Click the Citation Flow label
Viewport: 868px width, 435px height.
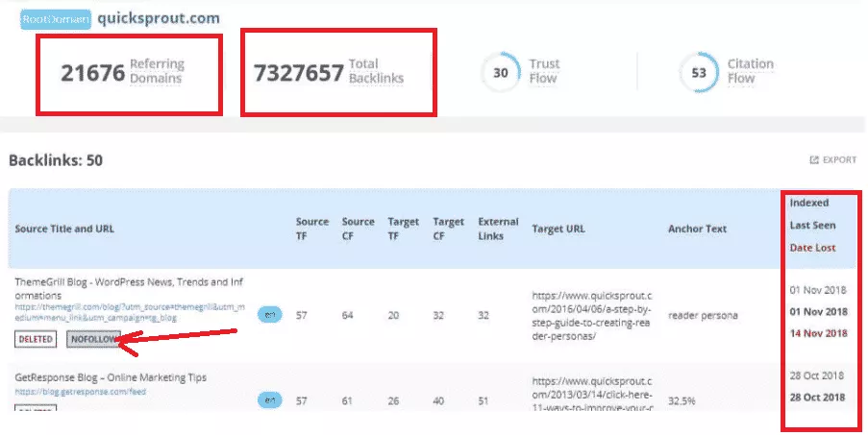coord(750,71)
